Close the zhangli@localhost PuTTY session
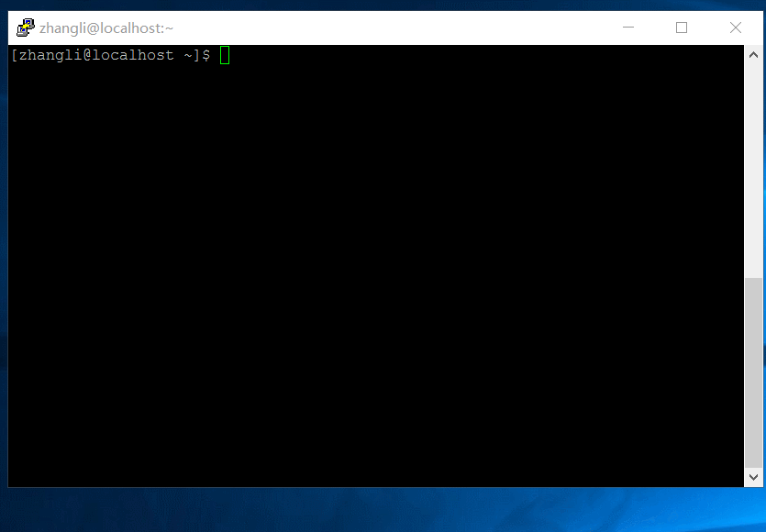The height and width of the screenshot is (532, 766). tap(735, 28)
